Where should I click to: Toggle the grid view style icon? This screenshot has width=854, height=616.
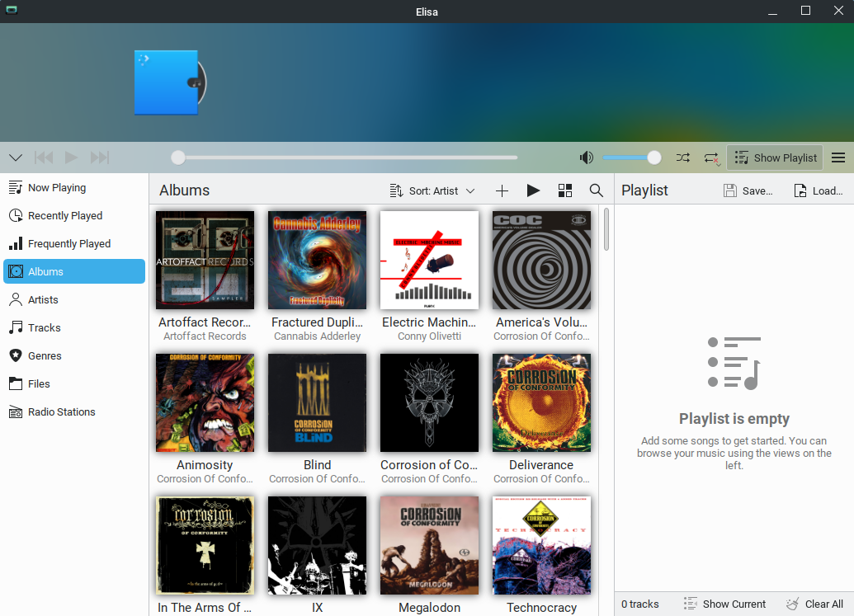[565, 190]
